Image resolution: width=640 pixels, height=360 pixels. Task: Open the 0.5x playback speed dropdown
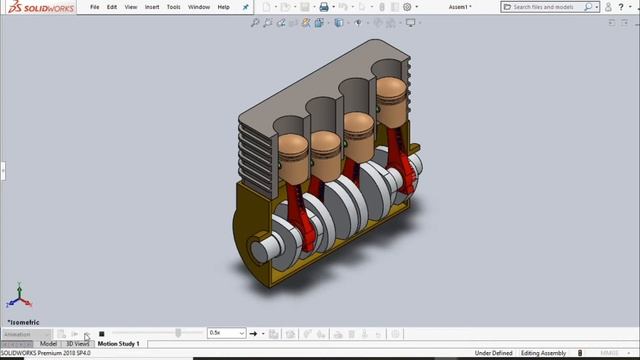point(227,333)
